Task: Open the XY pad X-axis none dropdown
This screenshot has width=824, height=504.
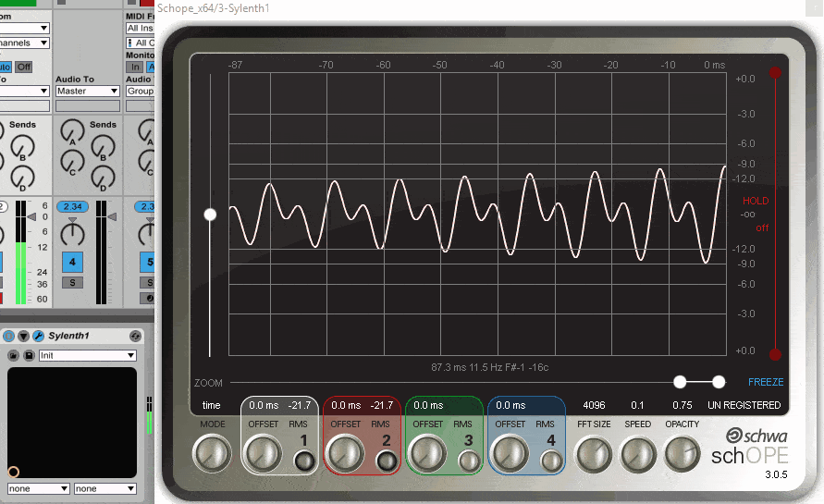Action: tap(38, 489)
